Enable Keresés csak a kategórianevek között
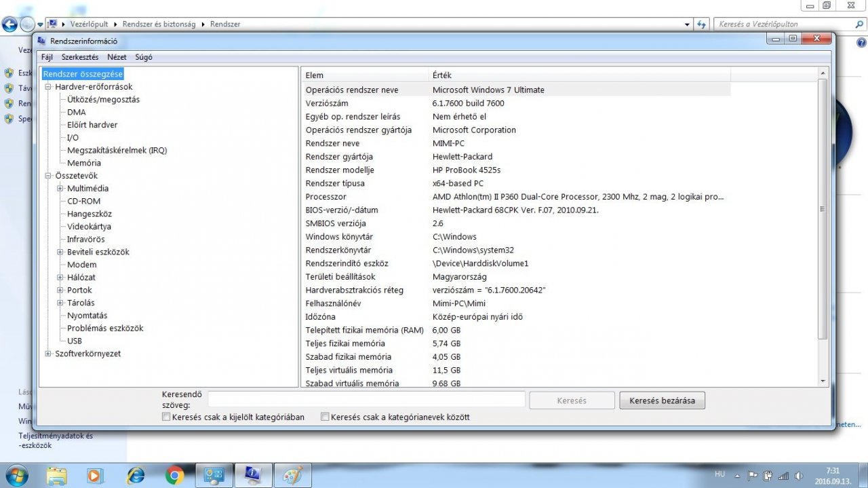Viewport: 868px width, 488px height. point(325,417)
